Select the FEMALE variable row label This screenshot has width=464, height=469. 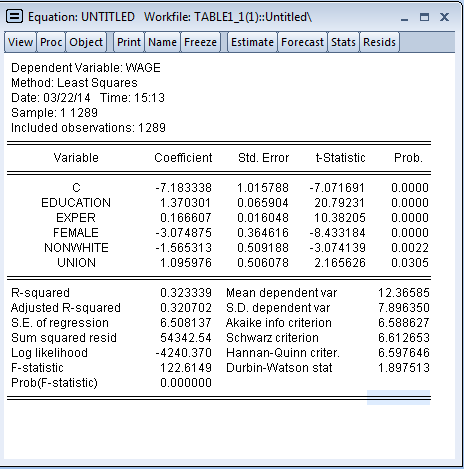pyautogui.click(x=76, y=233)
